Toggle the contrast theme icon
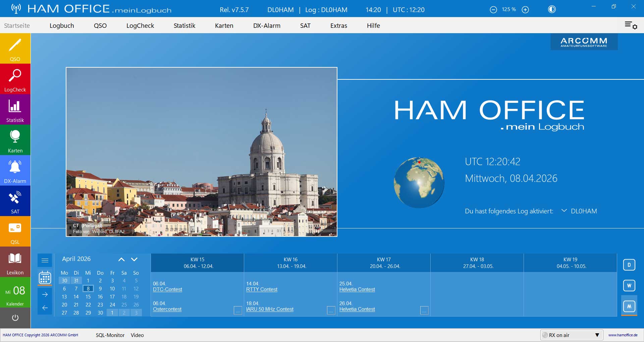644x342 pixels. point(552,9)
